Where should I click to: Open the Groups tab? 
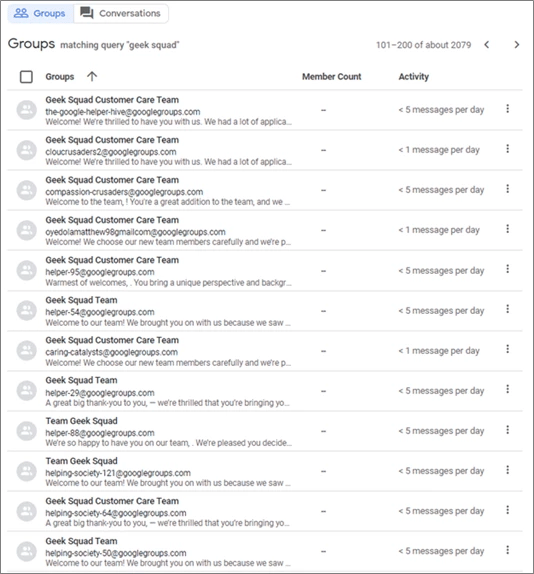coord(40,14)
